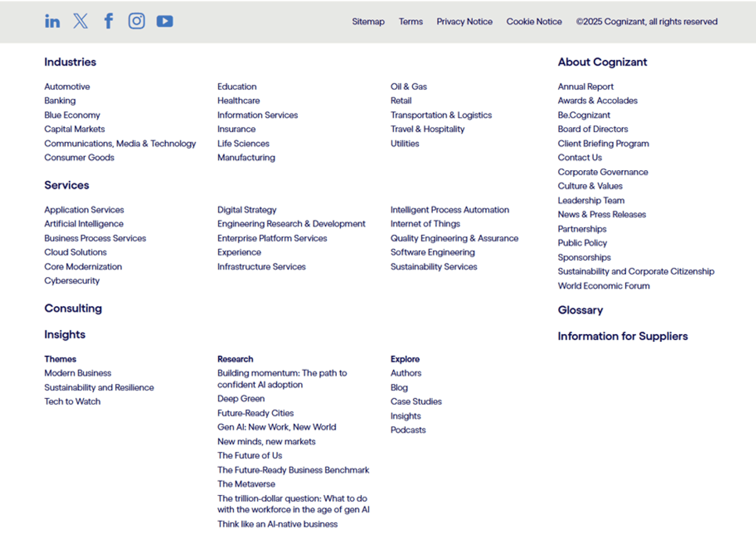756x540 pixels.
Task: Open Transportation & Logistics link
Action: click(441, 115)
